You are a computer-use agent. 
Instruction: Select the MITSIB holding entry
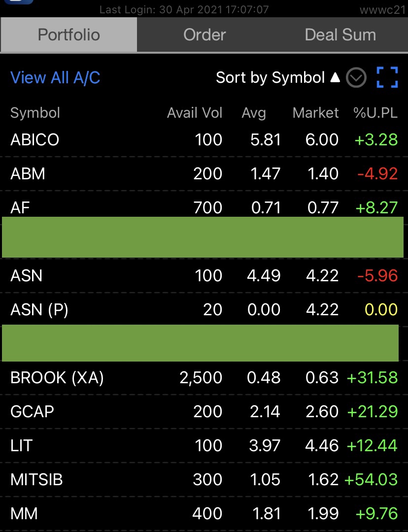204,479
